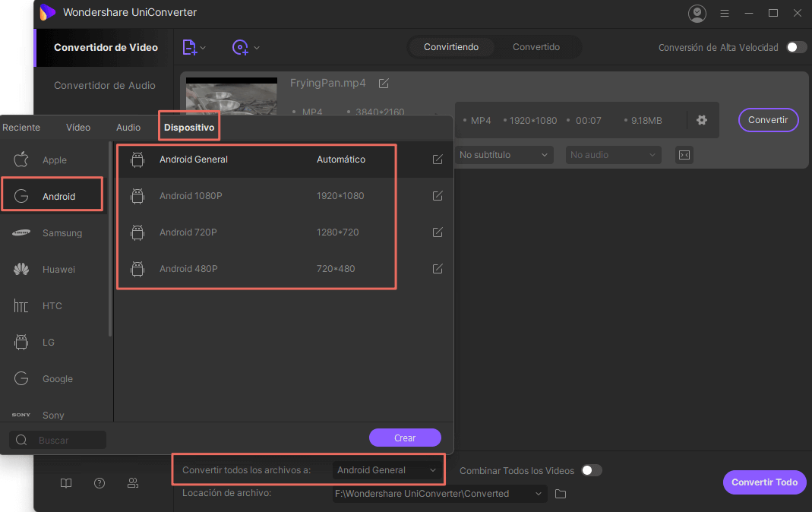Click the search magnifier icon
Image resolution: width=812 pixels, height=512 pixels.
coord(21,440)
